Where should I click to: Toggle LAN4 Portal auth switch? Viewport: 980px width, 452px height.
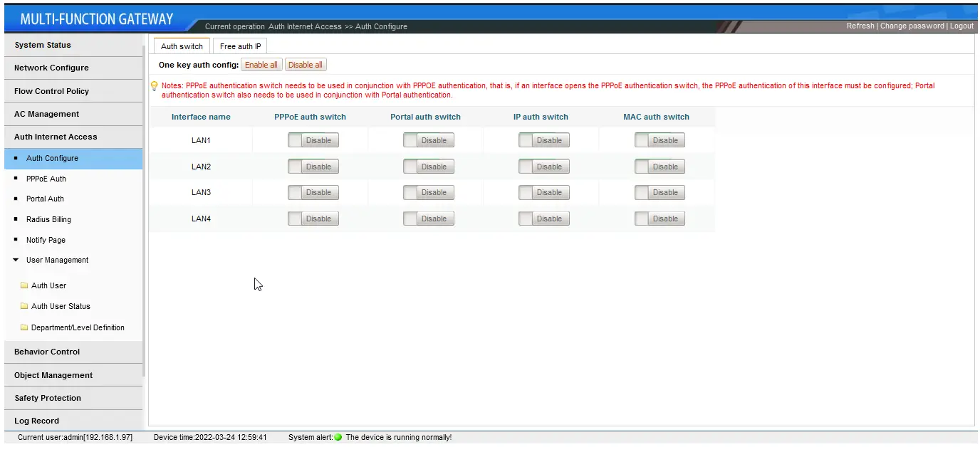pos(429,219)
